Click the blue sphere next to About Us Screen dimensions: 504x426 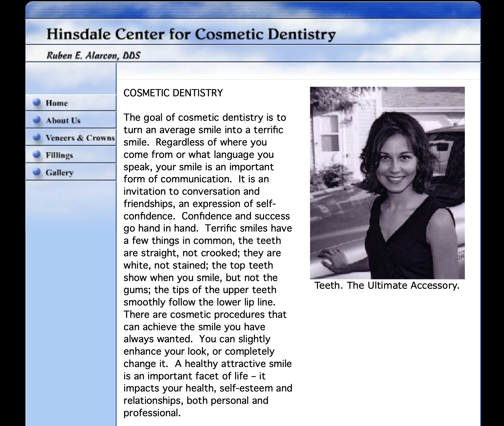click(37, 120)
